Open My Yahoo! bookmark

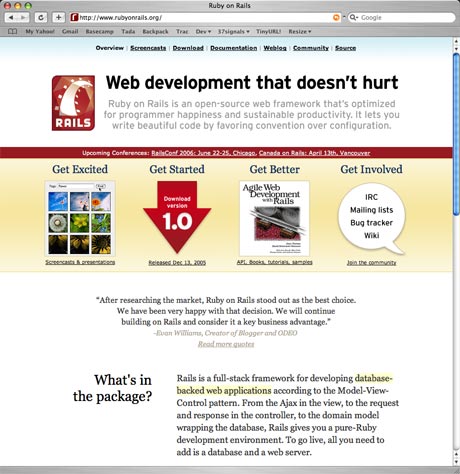(40, 31)
